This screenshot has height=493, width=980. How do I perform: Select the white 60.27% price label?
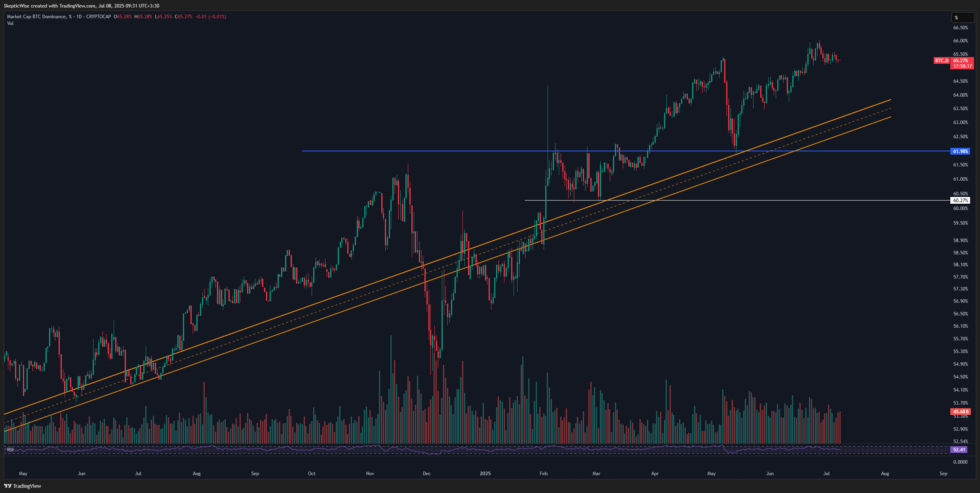(960, 201)
